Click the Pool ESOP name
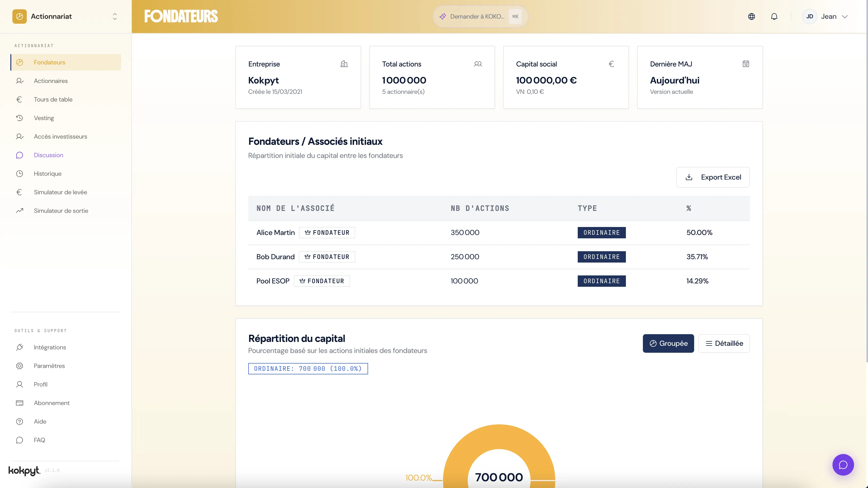This screenshot has width=868, height=488. [x=273, y=281]
